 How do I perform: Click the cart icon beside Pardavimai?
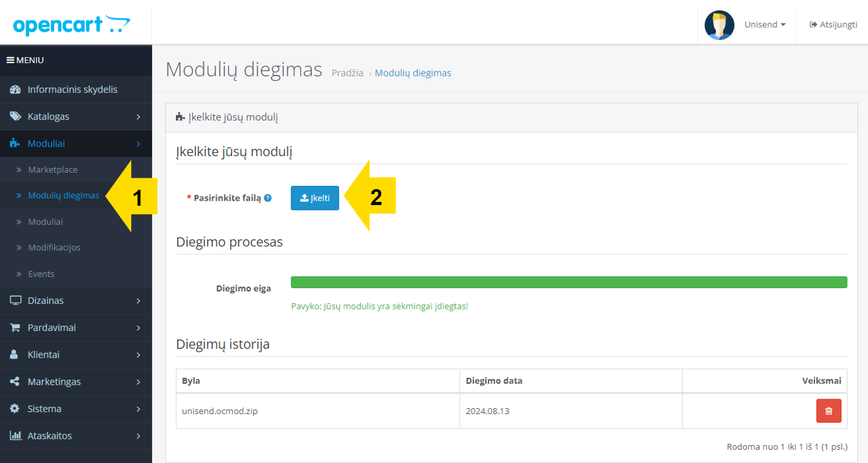(15, 327)
